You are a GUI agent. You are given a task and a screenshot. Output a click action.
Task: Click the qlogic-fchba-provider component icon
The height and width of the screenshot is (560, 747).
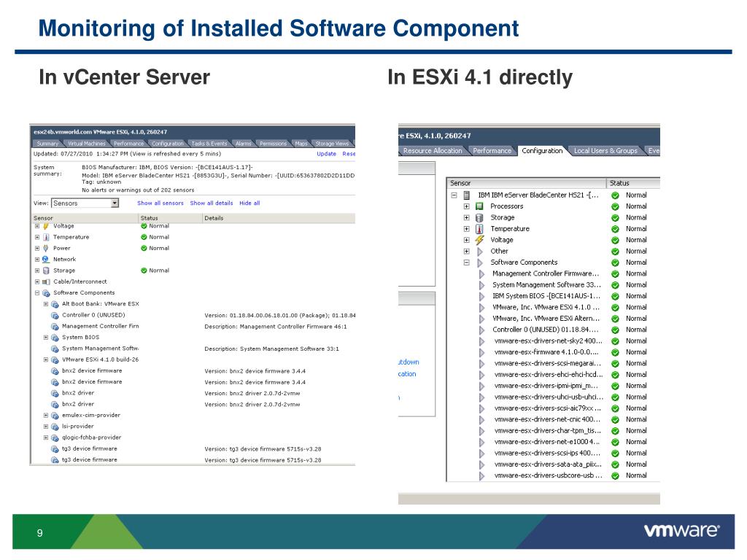[55, 437]
